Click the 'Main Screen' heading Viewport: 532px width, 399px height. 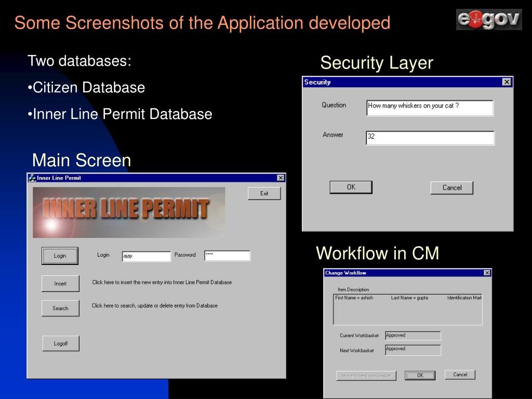[x=82, y=160]
